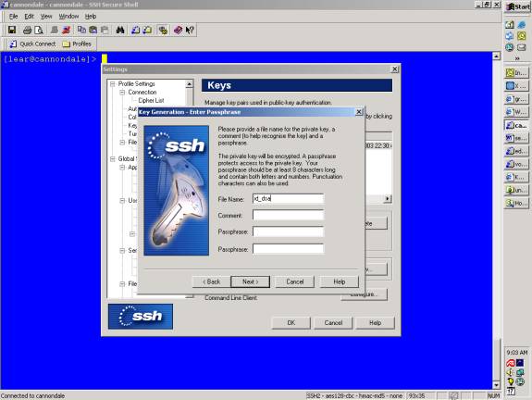Switch to the 'un...' taskbar window
This screenshot has height=400, width=532.
point(516,190)
